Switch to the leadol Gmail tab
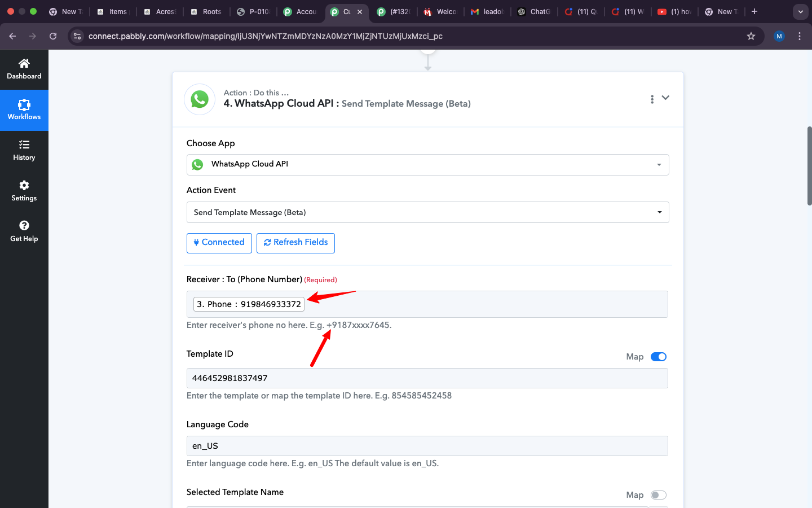812x508 pixels. (x=488, y=11)
